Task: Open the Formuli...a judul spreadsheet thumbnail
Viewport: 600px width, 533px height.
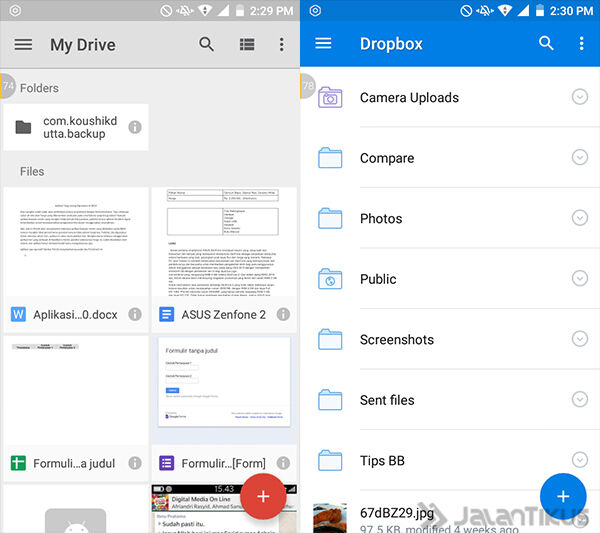Action: click(76, 390)
